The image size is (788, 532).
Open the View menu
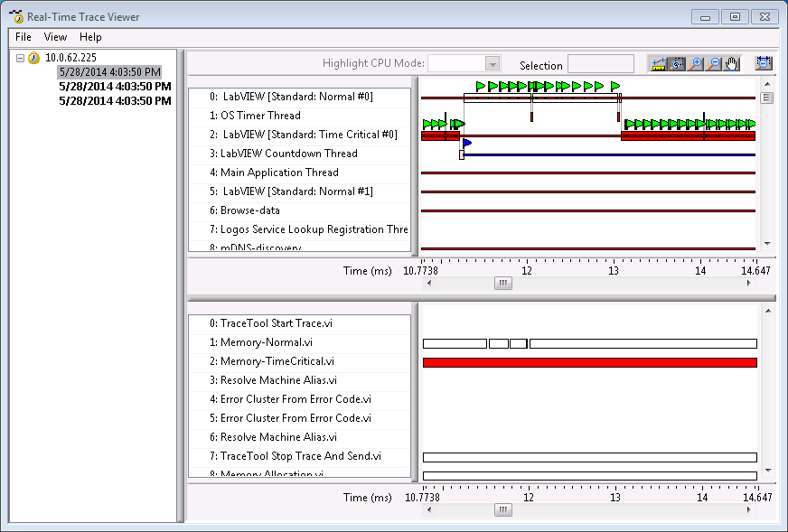tap(55, 37)
